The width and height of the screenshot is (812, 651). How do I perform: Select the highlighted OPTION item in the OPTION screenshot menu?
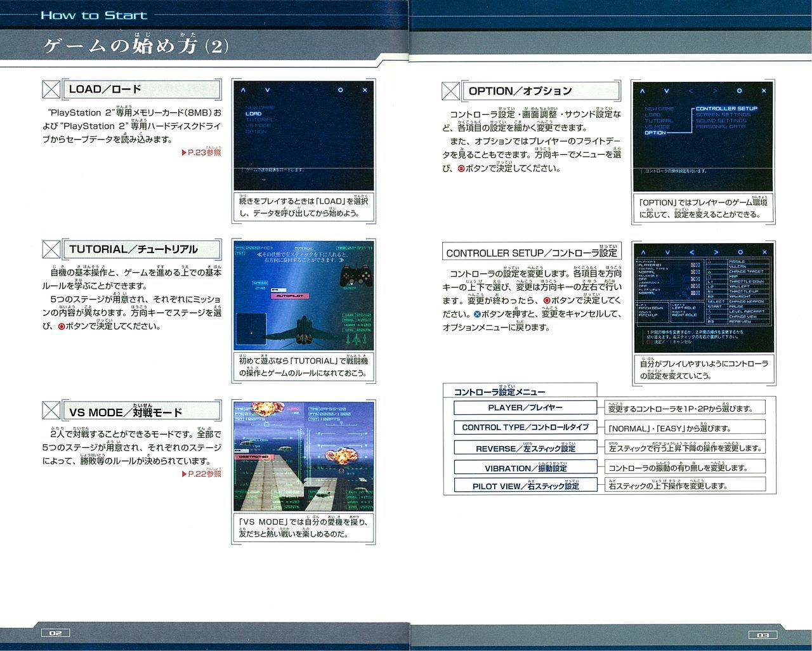pos(655,133)
